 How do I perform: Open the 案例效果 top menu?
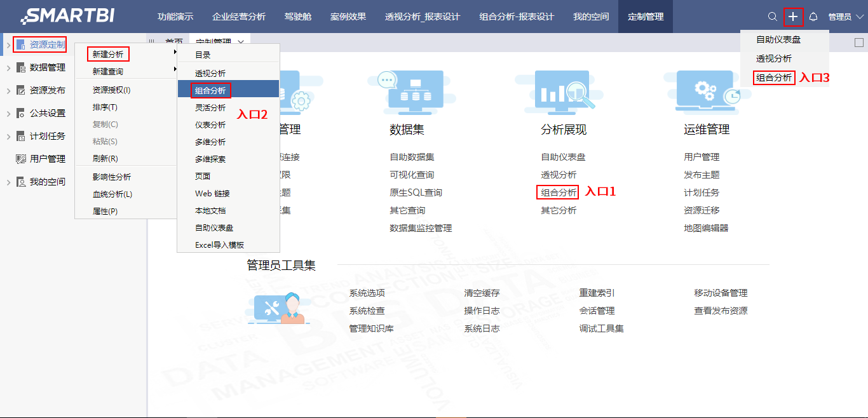pyautogui.click(x=348, y=17)
